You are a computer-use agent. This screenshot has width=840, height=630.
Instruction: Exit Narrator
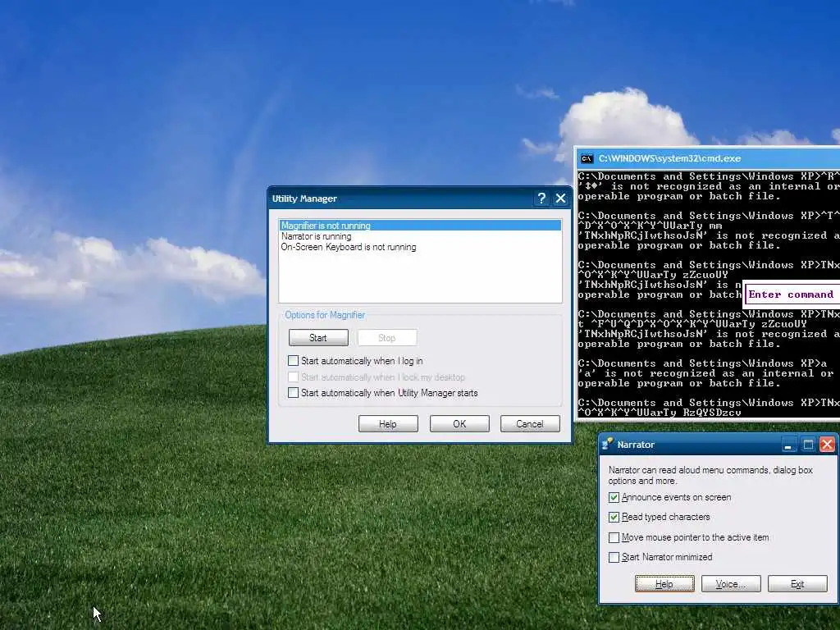pyautogui.click(x=797, y=584)
